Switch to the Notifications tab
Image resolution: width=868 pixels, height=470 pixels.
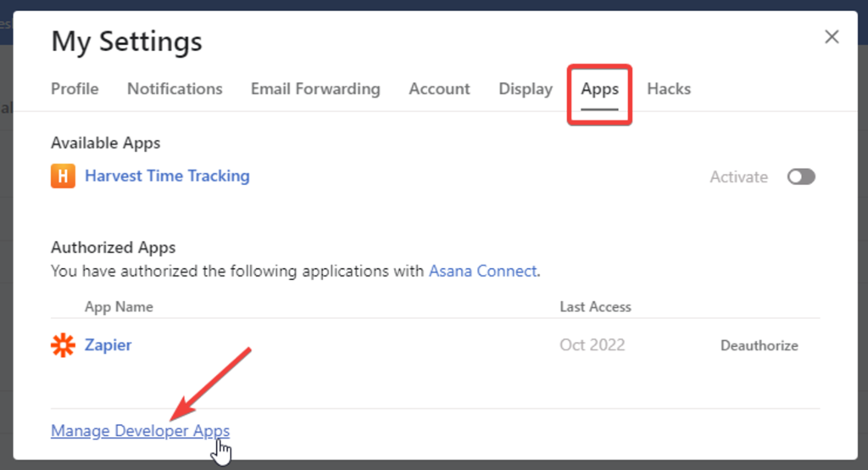point(175,89)
